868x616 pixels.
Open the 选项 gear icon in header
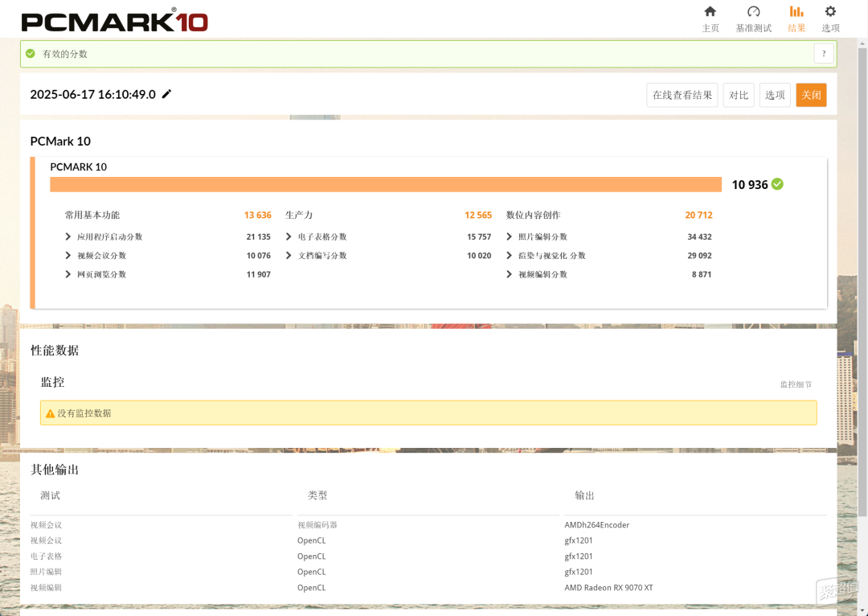pos(829,11)
